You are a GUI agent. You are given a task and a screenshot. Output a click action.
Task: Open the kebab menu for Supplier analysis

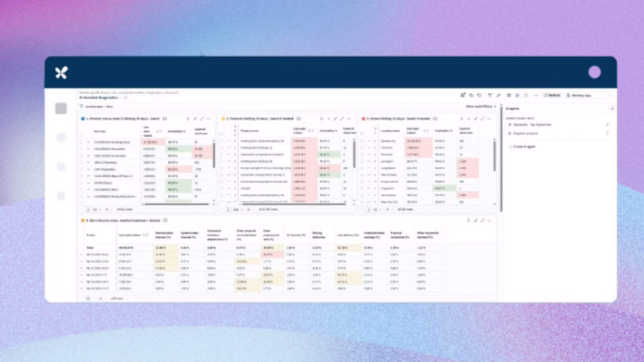607,133
